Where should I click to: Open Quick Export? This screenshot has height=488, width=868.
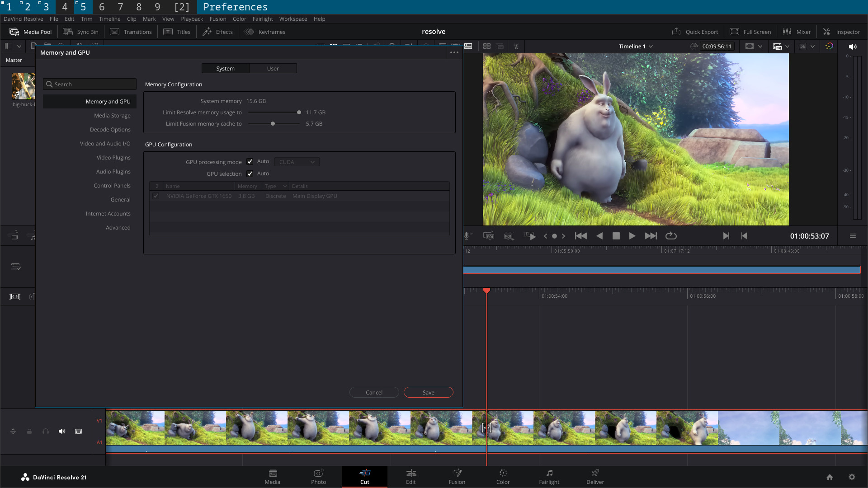pyautogui.click(x=695, y=32)
